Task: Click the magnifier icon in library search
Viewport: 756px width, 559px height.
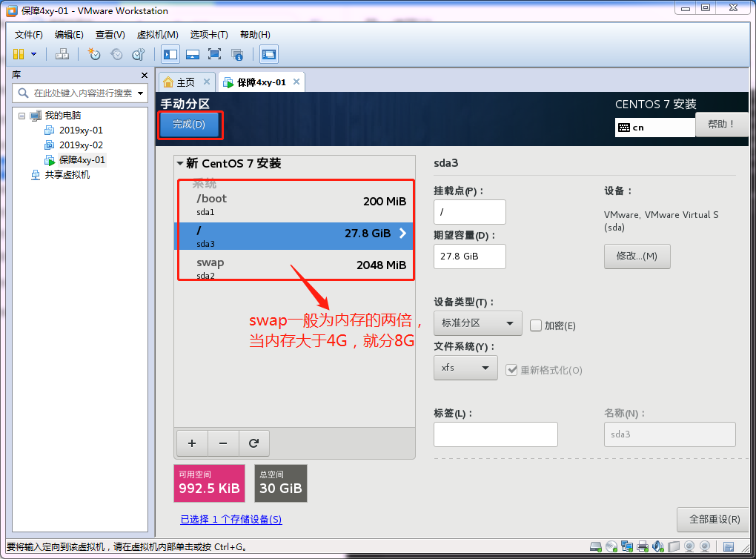Action: [23, 93]
